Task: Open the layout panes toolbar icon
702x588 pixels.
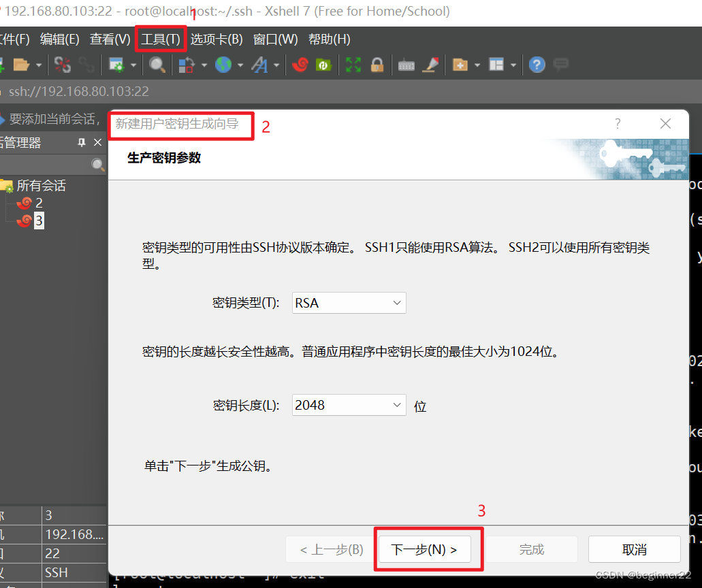Action: point(496,65)
